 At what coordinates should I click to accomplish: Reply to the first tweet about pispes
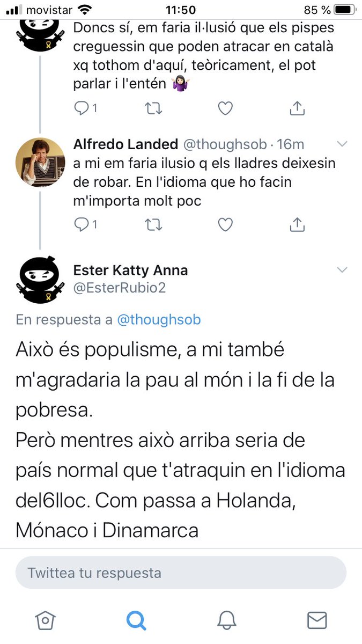[x=85, y=108]
